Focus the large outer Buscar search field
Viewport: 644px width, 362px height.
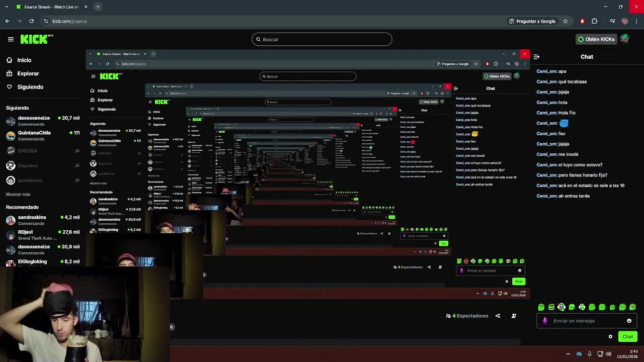coord(322,39)
